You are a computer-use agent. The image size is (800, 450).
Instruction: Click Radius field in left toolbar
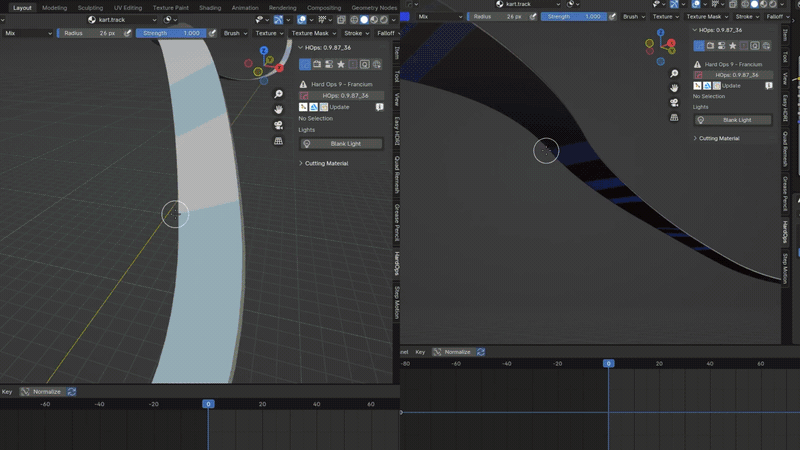click(89, 33)
